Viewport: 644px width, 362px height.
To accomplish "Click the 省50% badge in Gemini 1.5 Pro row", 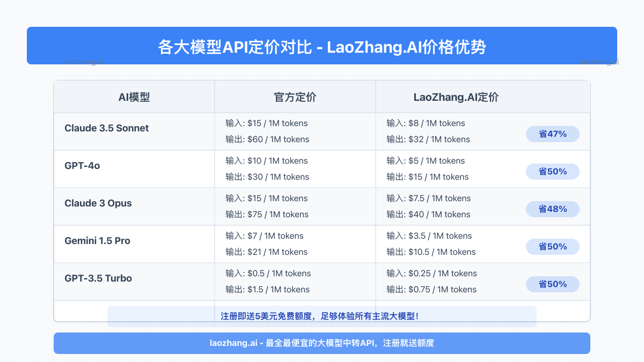I will [x=553, y=247].
